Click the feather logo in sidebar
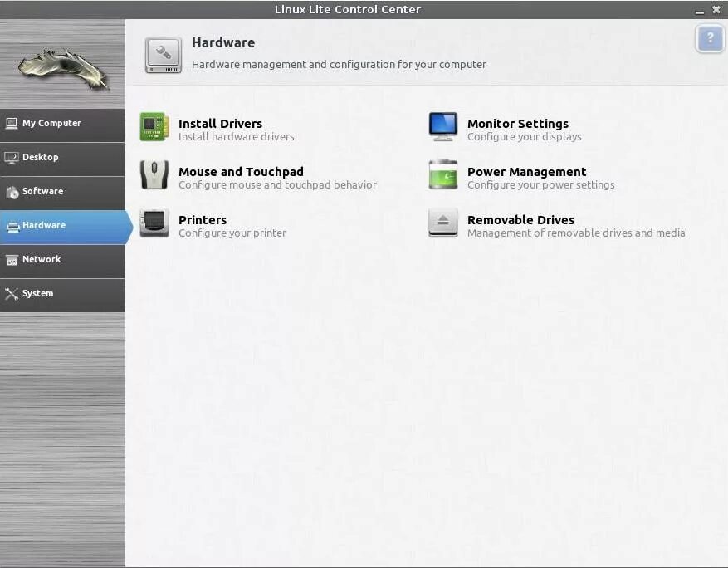 tap(63, 68)
